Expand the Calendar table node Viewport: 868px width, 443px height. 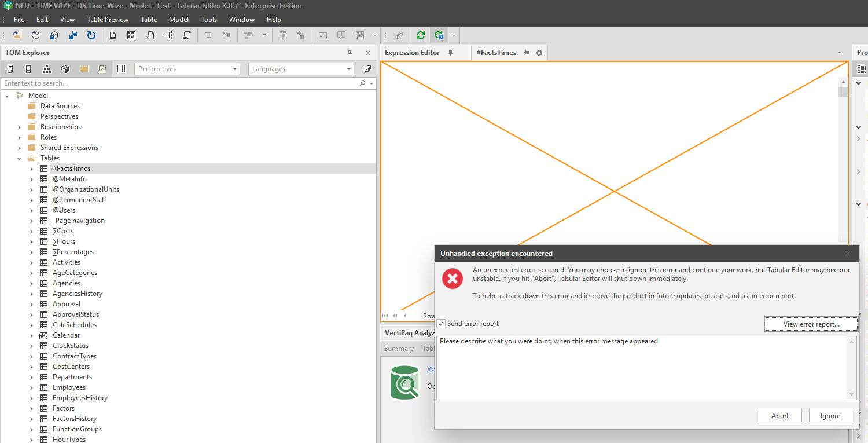31,335
